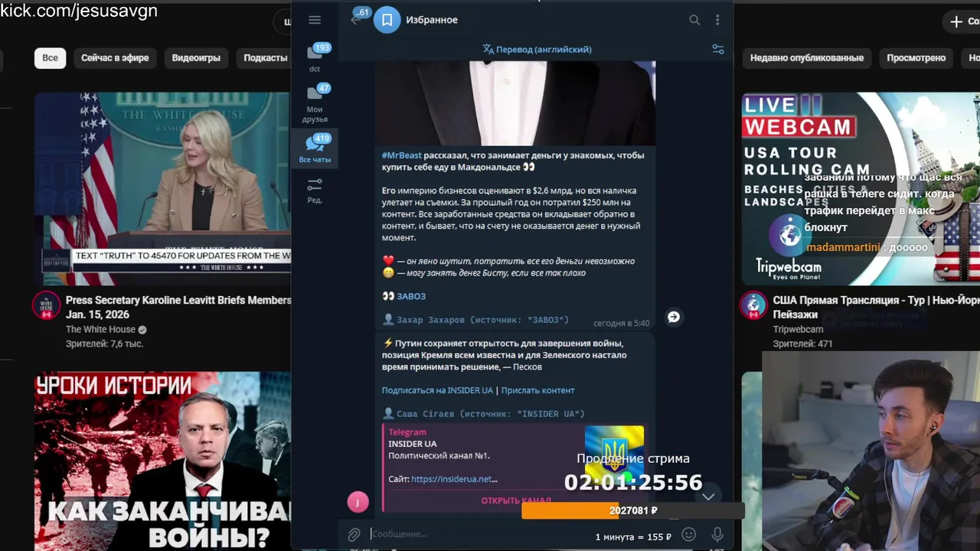Open the insiderua.net site link
The height and width of the screenshot is (551, 980).
tap(454, 479)
